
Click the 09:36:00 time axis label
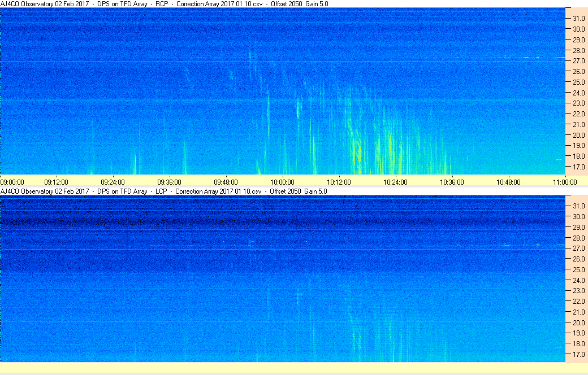point(169,182)
